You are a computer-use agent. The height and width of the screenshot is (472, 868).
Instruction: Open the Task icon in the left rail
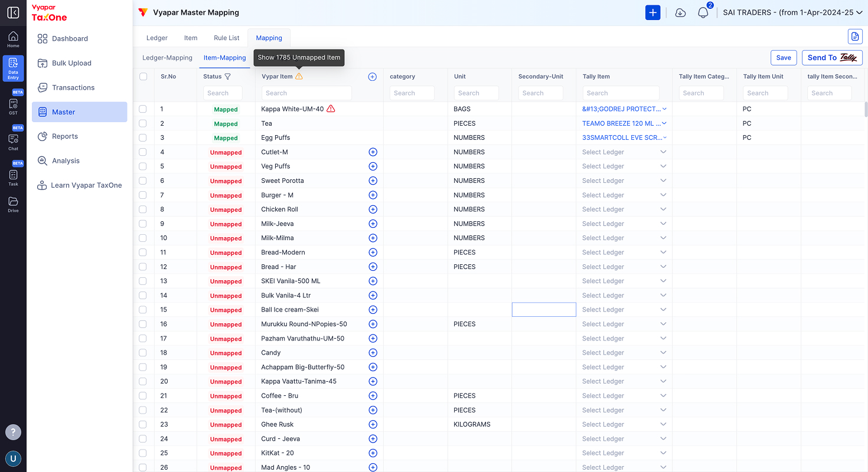pyautogui.click(x=13, y=176)
